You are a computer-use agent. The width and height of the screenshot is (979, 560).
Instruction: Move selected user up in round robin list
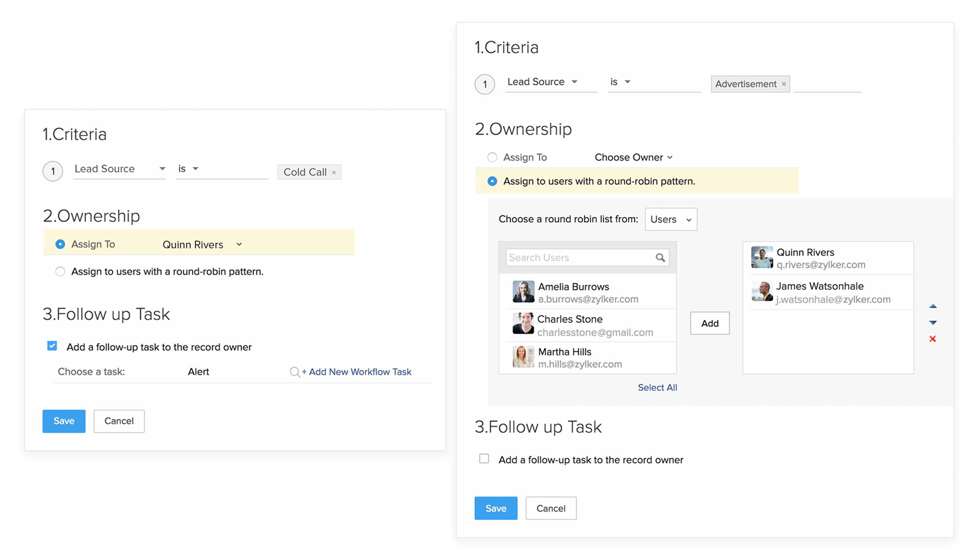point(933,306)
